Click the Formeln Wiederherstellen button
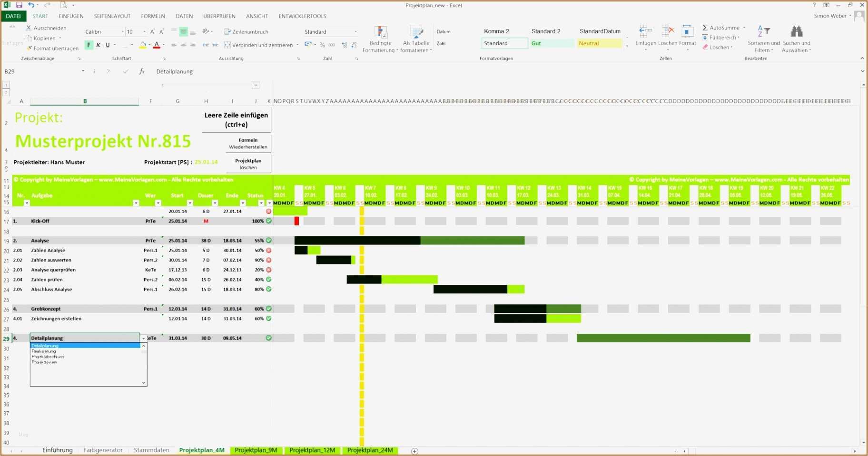The height and width of the screenshot is (456, 868). pos(248,144)
